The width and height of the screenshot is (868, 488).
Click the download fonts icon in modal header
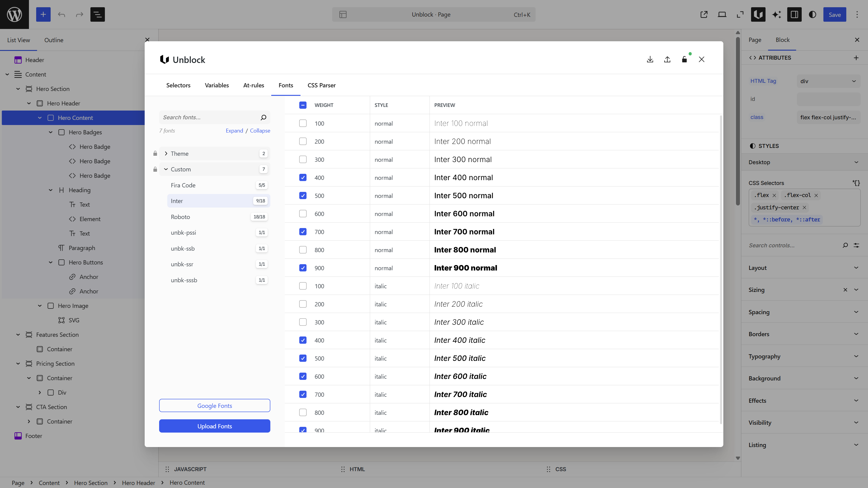coord(650,59)
